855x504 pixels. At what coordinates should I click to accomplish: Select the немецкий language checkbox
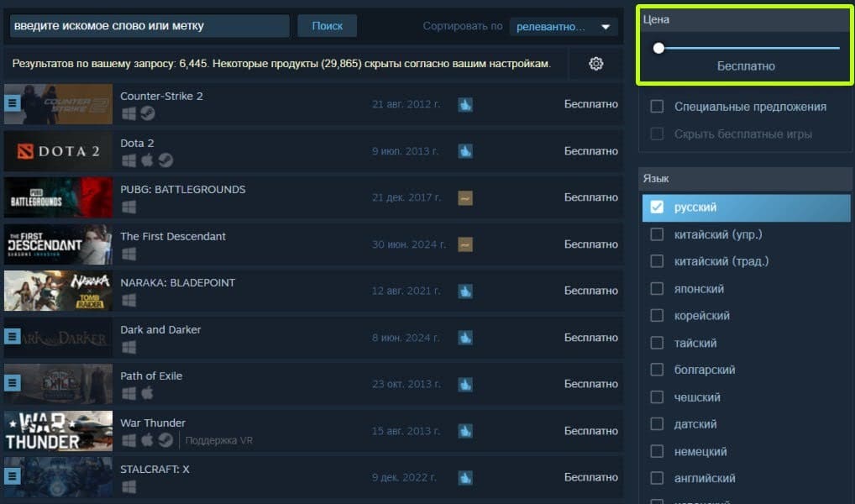click(x=657, y=451)
